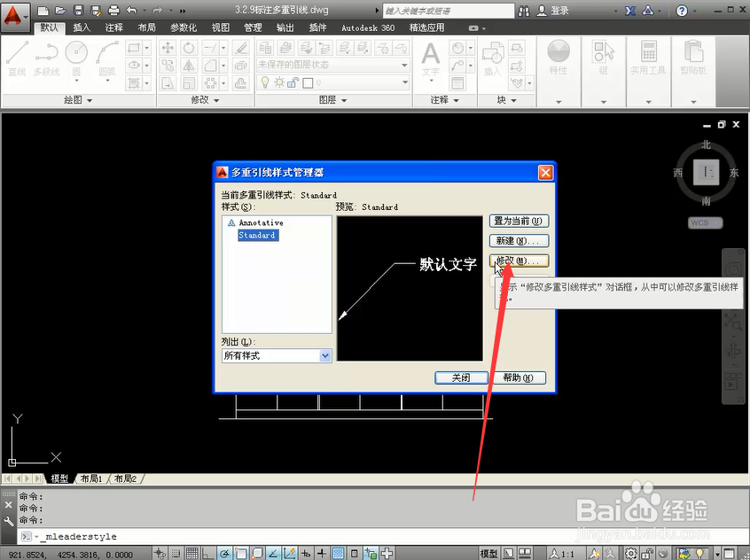Click the Save disk icon
This screenshot has height=560, width=750.
(78, 10)
